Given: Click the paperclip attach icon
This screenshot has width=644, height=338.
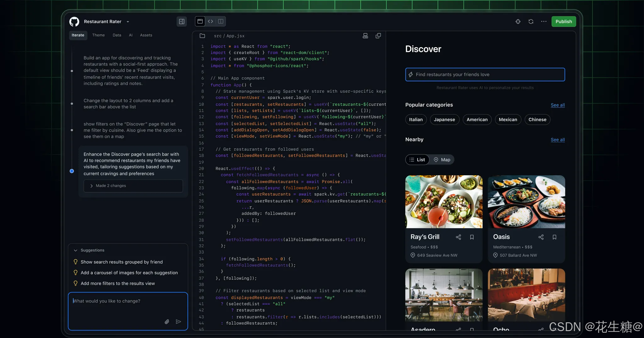Looking at the screenshot, I should point(167,322).
